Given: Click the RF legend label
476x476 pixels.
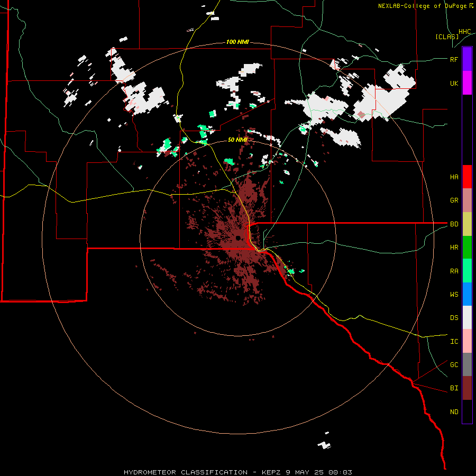Looking at the screenshot, I should [454, 59].
